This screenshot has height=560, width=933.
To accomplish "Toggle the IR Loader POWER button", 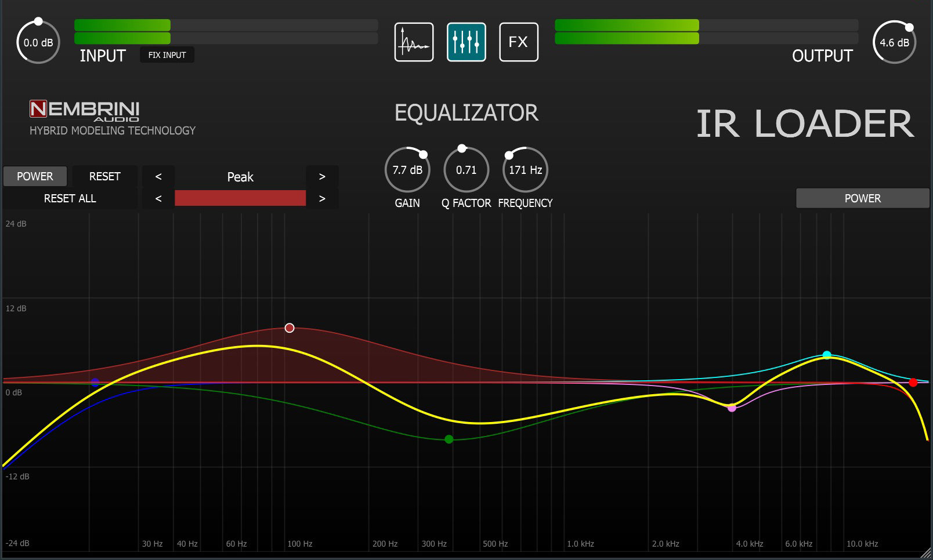I will point(862,198).
